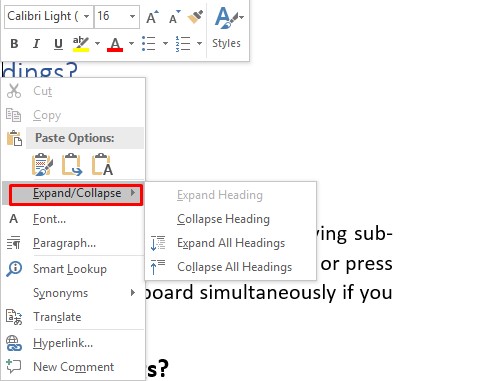Click the Grow Font icon
Viewport: 488px width, 381px height.
152,17
